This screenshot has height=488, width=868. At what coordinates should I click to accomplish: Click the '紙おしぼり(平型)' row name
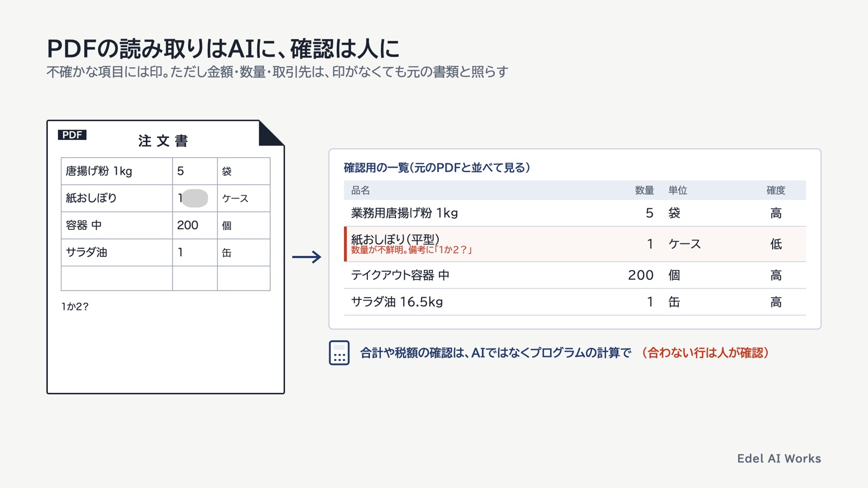(x=395, y=239)
